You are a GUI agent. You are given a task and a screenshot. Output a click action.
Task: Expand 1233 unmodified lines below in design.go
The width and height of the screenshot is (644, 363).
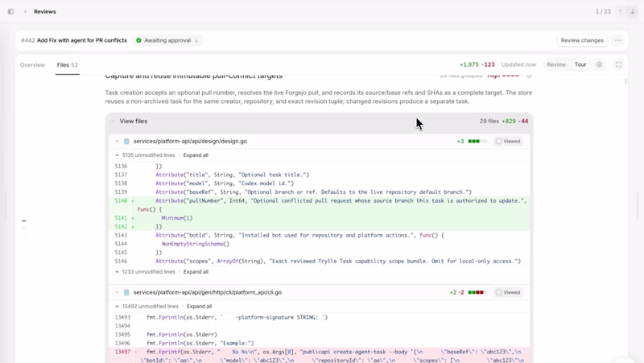pos(117,272)
